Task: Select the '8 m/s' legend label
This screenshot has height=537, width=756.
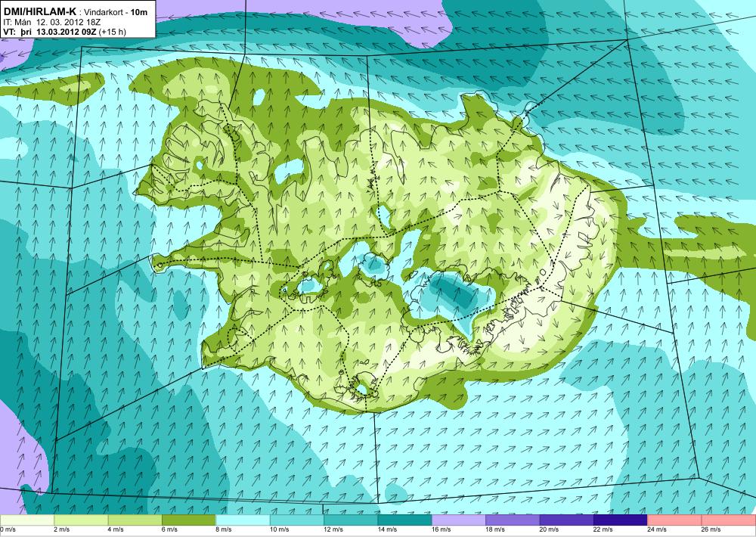Action: (x=224, y=529)
